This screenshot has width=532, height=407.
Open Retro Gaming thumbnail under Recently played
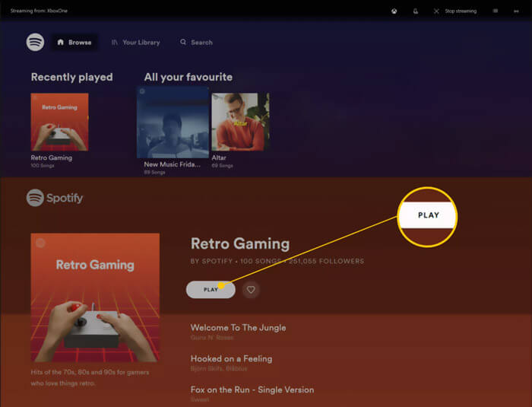(x=59, y=122)
